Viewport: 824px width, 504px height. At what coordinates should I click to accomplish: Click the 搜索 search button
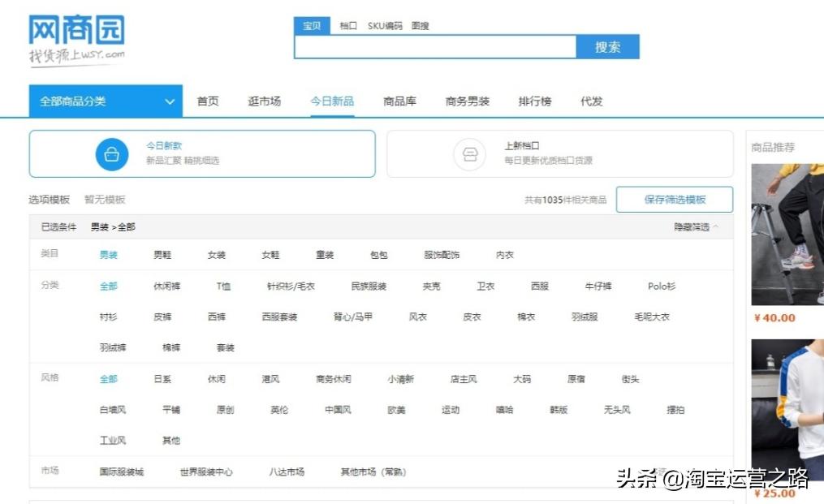click(609, 46)
